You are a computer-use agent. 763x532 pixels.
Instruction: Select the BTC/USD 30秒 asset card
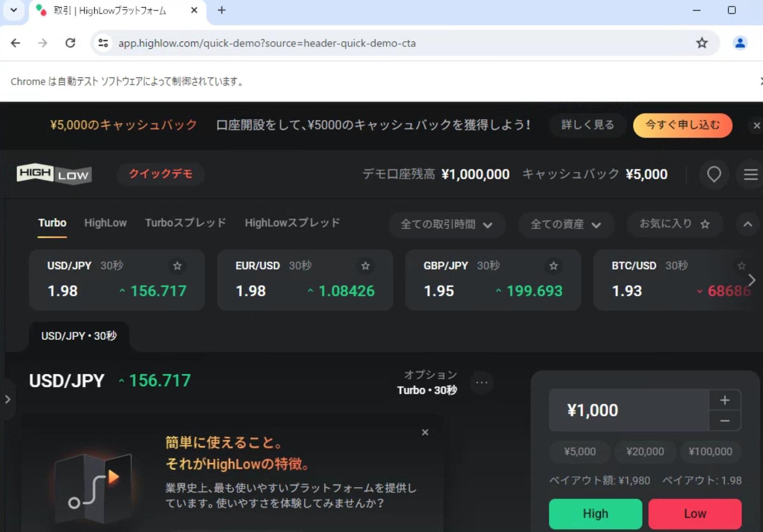[x=674, y=280]
